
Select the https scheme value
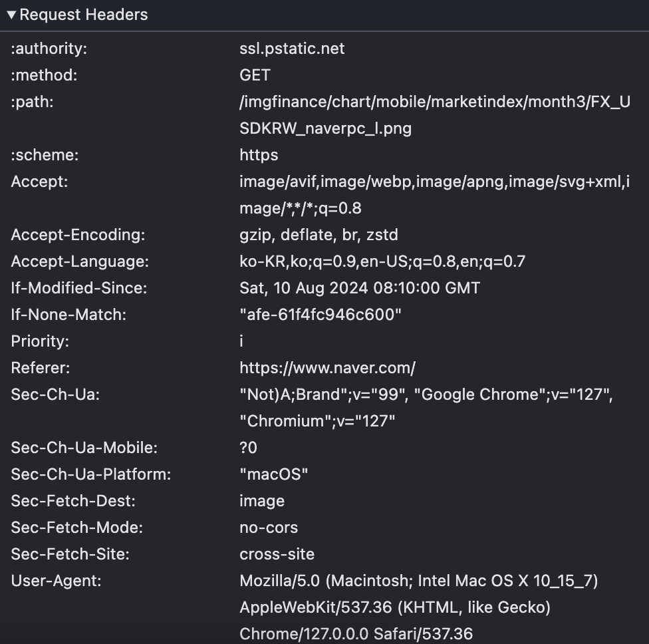click(259, 155)
